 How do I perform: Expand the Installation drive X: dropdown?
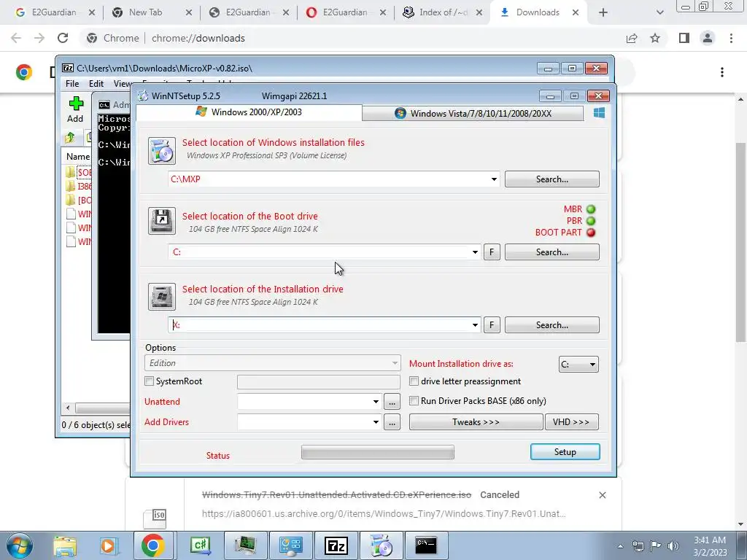(x=475, y=325)
